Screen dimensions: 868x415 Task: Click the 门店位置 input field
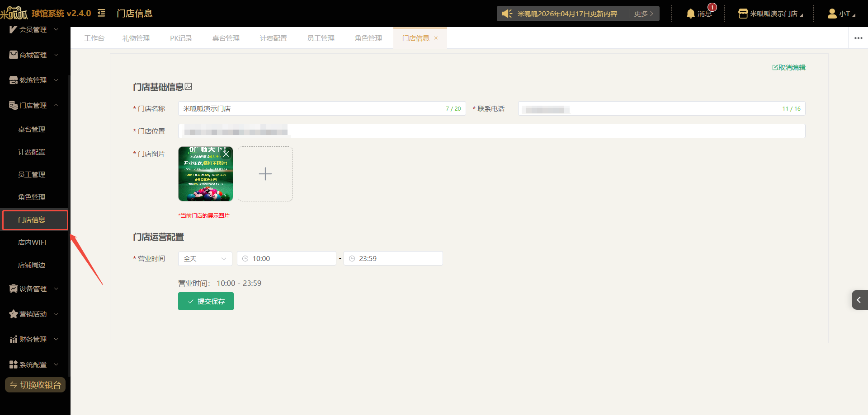[x=492, y=131]
